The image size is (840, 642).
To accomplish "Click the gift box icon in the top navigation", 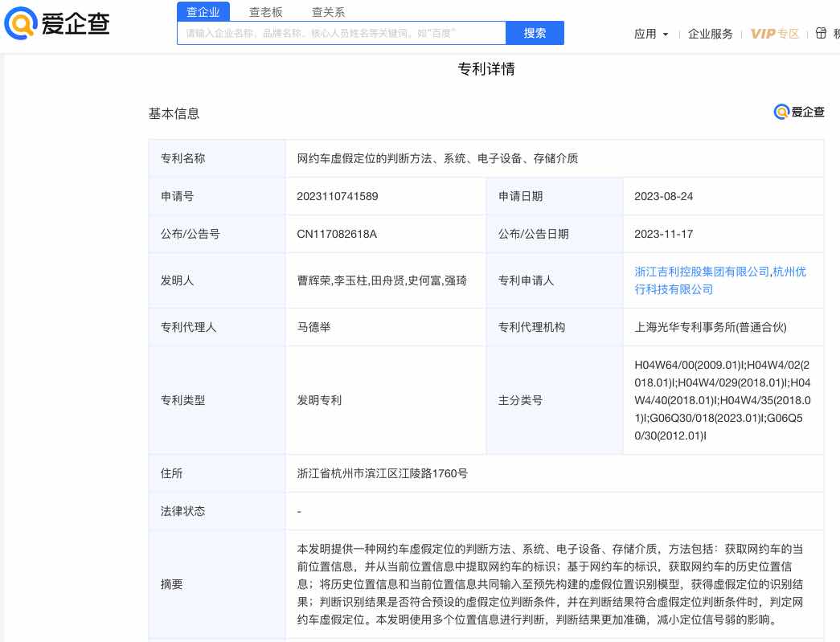I will point(821,34).
